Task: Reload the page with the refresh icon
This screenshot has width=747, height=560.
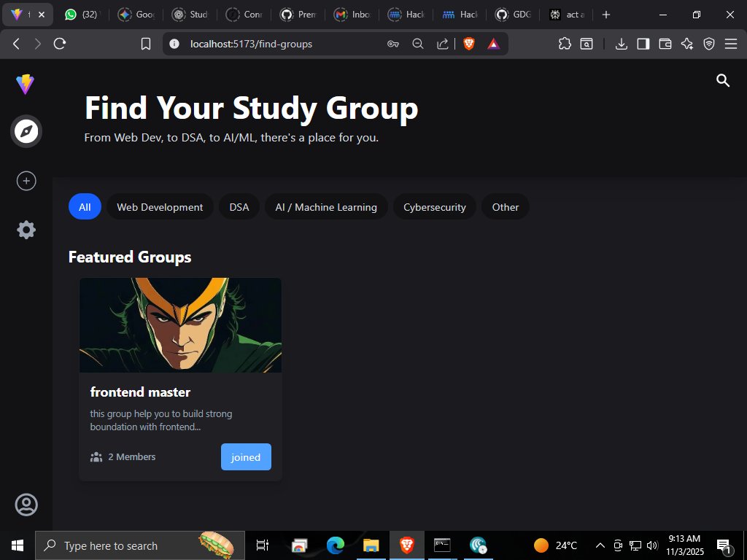Action: pos(60,44)
